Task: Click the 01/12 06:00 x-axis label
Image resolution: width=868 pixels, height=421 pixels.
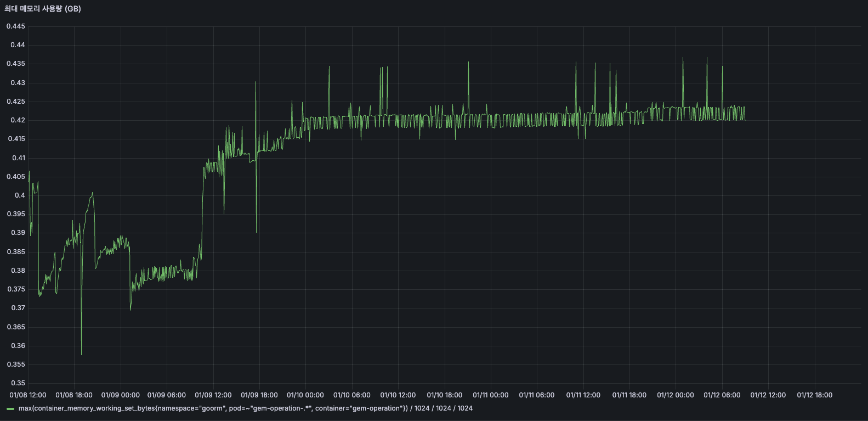Action: coord(722,395)
